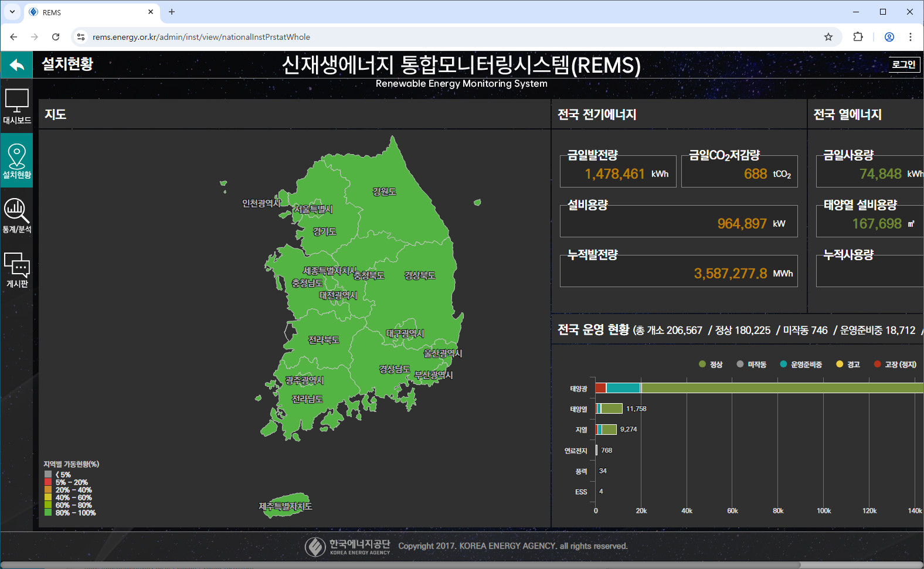This screenshot has width=924, height=569.
Task: Click the 전국 전기에너지 panel heading
Action: pyautogui.click(x=597, y=115)
